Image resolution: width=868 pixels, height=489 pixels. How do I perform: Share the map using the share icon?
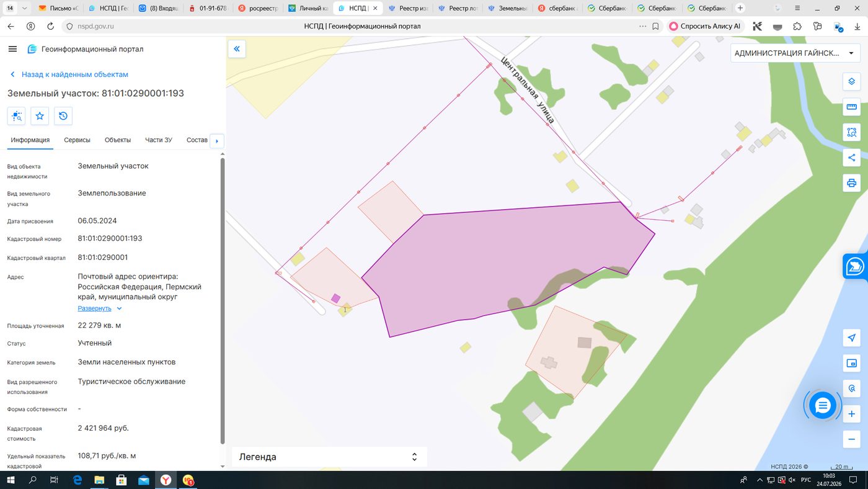[852, 158]
